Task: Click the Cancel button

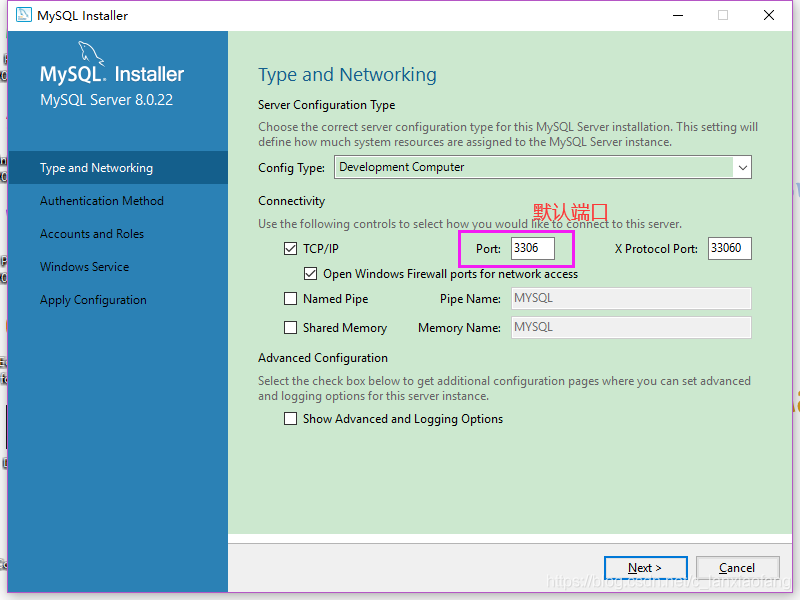Action: (x=737, y=568)
